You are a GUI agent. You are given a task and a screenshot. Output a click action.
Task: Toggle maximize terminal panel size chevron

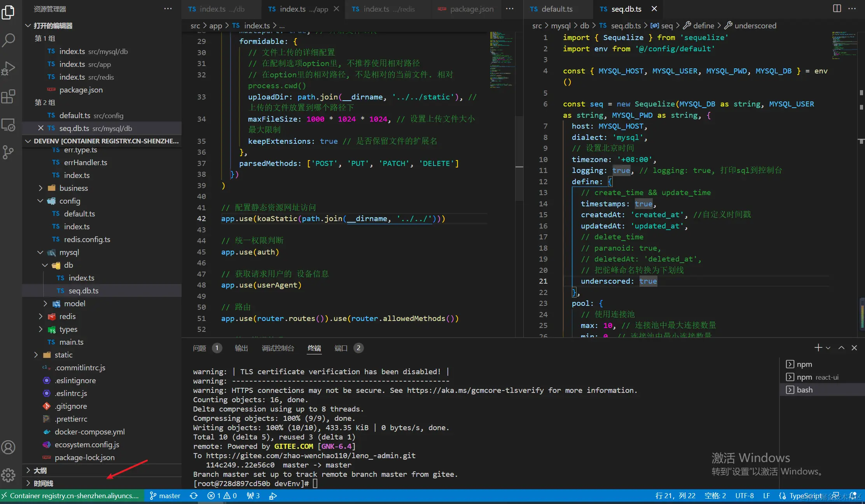point(841,348)
